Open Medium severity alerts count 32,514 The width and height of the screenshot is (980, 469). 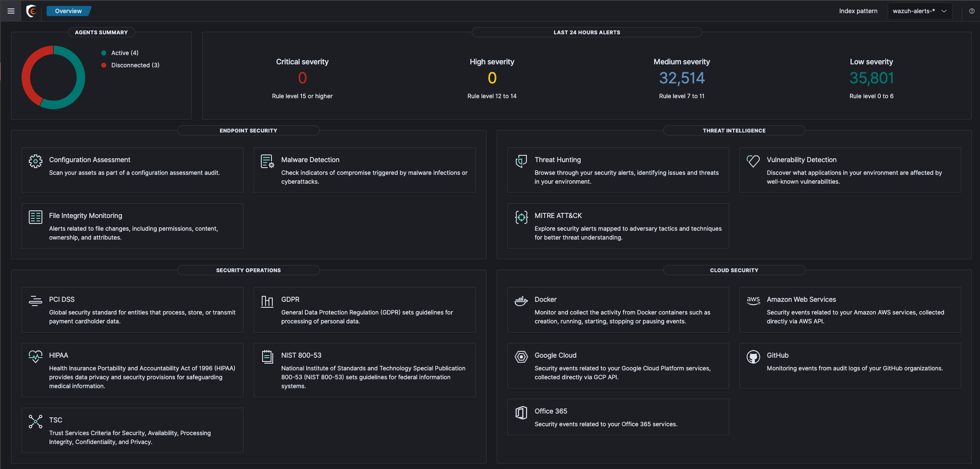pyautogui.click(x=681, y=78)
